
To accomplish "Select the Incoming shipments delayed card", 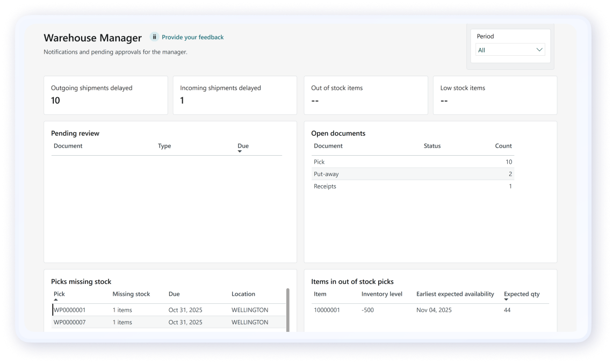I will pyautogui.click(x=235, y=95).
